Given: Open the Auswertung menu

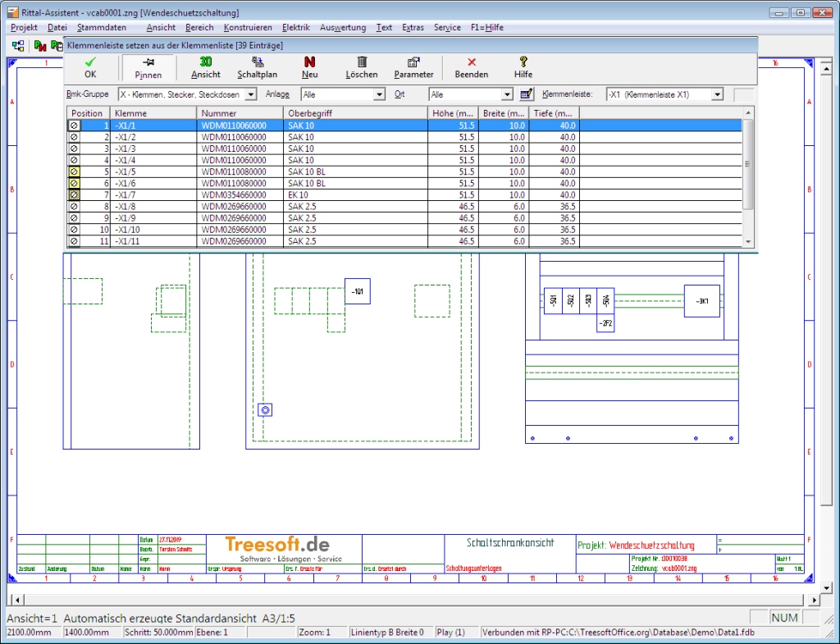Looking at the screenshot, I should click(x=343, y=27).
